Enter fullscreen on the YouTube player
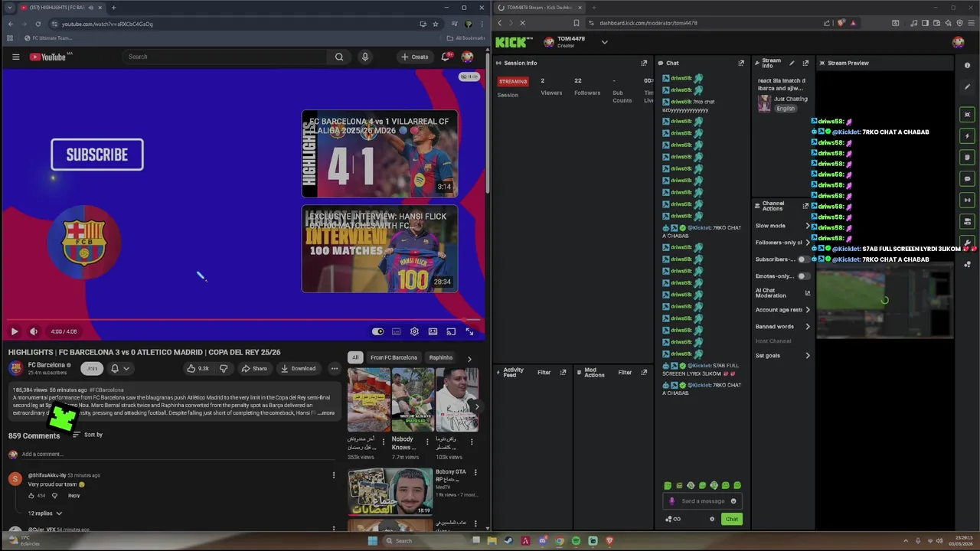The height and width of the screenshot is (551, 980). [x=469, y=331]
